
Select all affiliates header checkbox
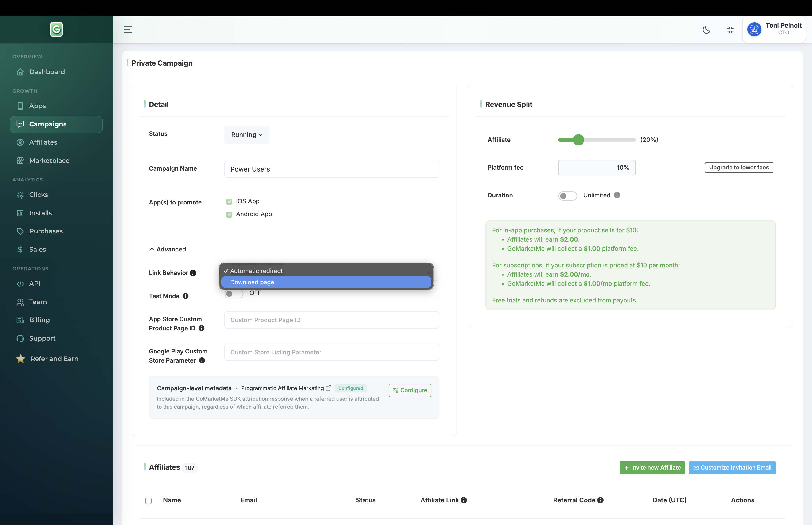pyautogui.click(x=148, y=501)
